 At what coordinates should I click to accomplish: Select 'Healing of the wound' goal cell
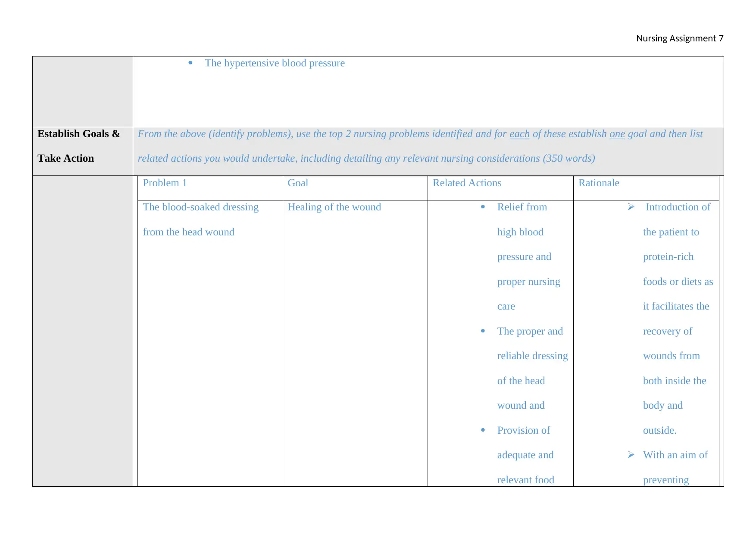pyautogui.click(x=334, y=207)
